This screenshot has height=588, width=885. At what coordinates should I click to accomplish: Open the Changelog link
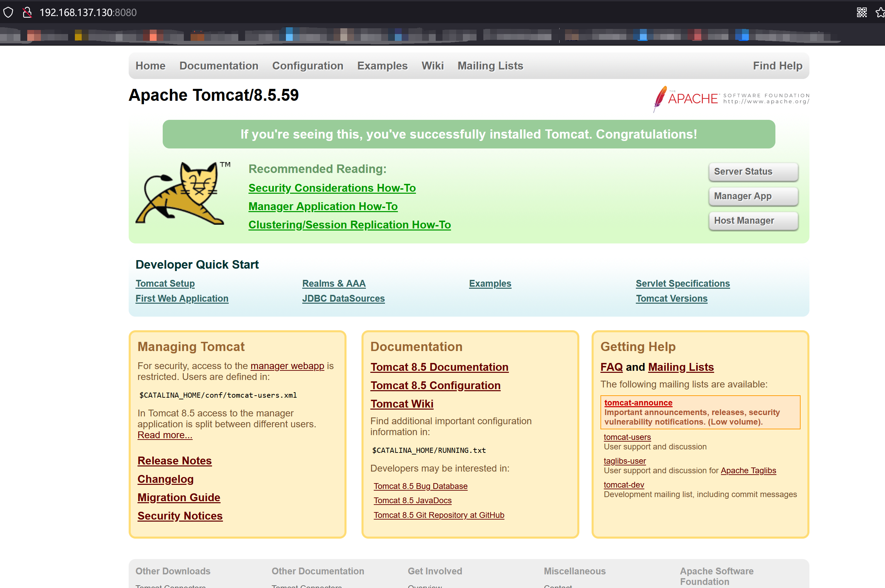click(165, 479)
